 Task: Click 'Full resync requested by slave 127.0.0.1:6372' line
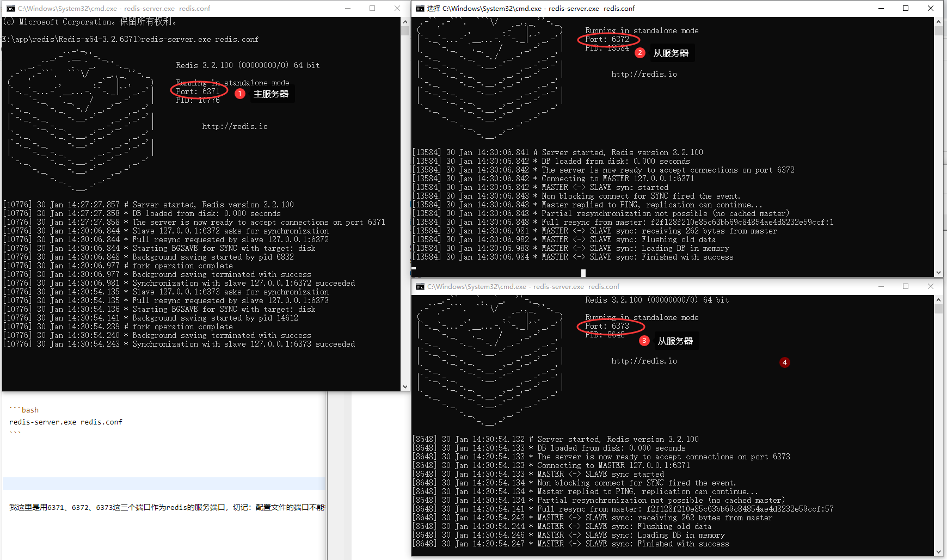pos(166,239)
